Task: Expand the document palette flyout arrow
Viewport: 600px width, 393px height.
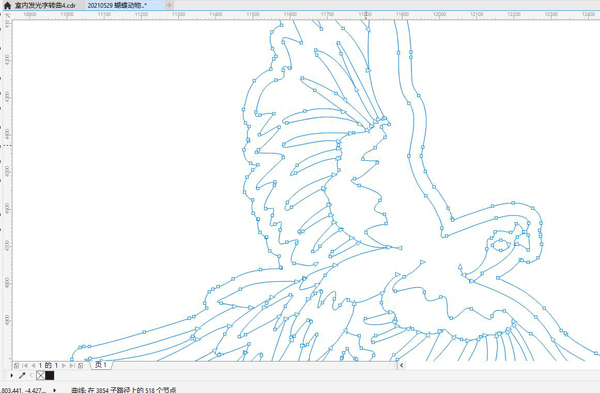Action: coord(11,376)
